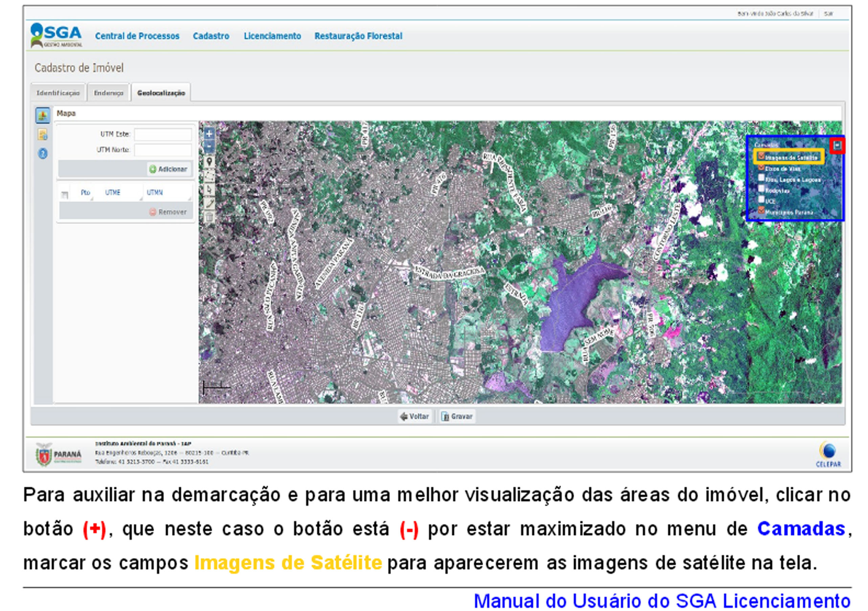Click the trash delete tool on map
This screenshot has width=868, height=611.
[210, 217]
